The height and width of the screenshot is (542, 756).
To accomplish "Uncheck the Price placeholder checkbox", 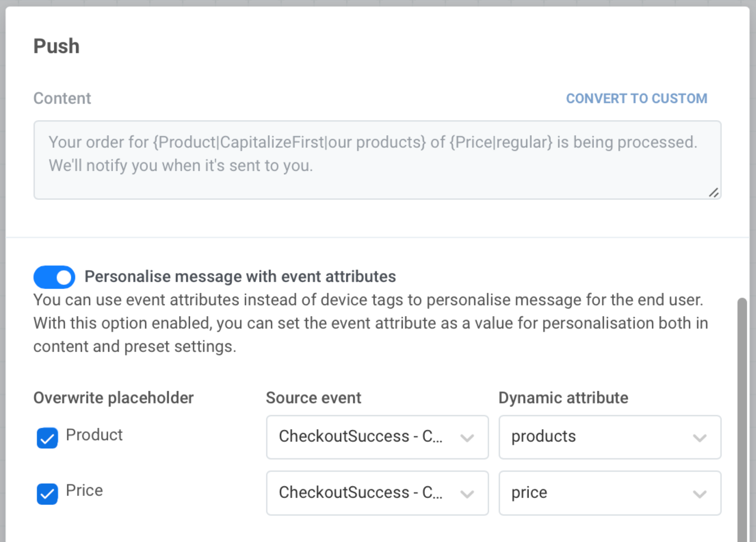I will (x=47, y=494).
